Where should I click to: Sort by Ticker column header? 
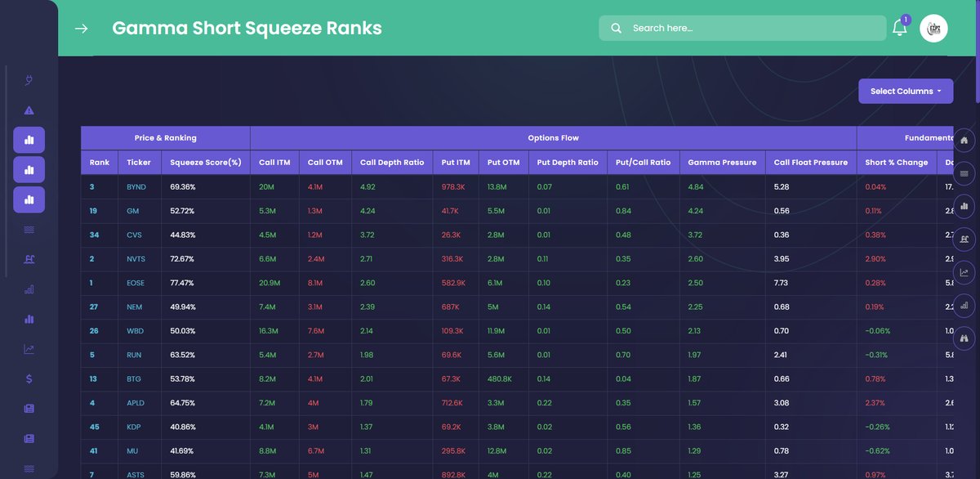click(140, 163)
